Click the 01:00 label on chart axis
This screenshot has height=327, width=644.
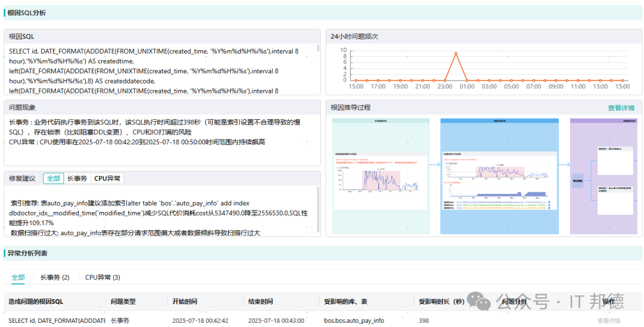467,86
